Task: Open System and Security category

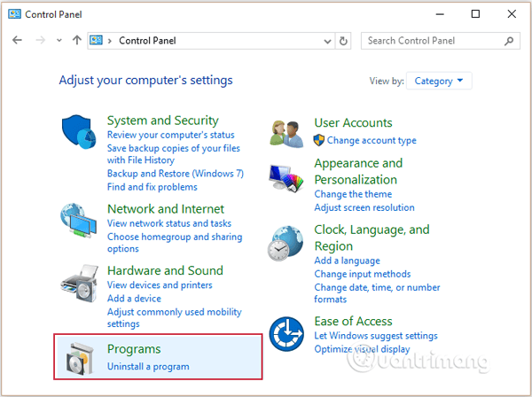Action: (x=163, y=121)
